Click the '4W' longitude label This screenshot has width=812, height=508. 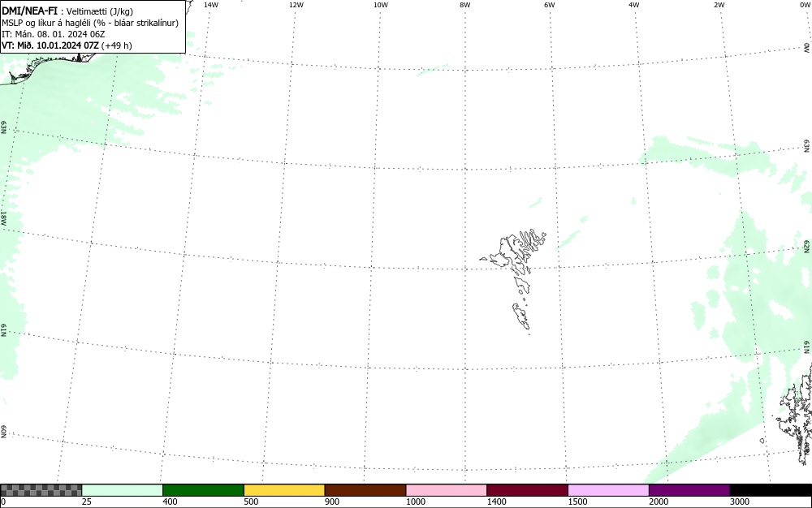point(634,5)
